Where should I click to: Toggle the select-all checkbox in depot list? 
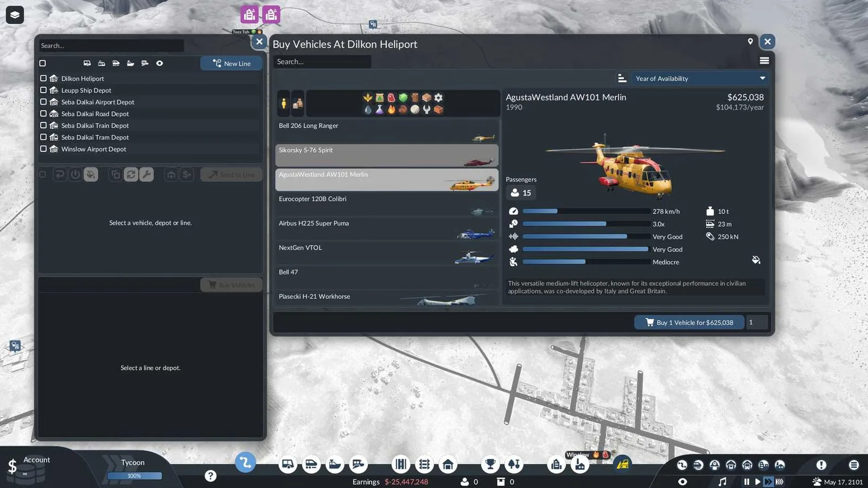point(42,63)
